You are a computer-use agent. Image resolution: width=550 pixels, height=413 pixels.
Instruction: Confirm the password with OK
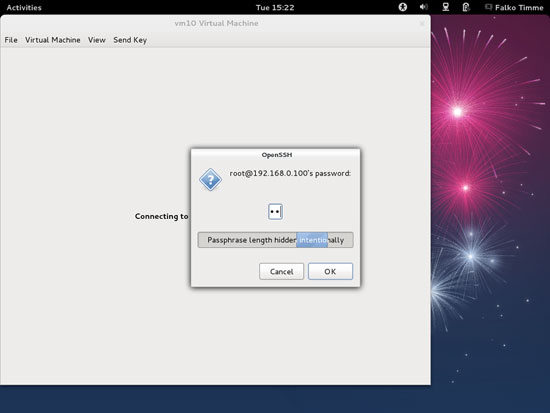click(x=330, y=271)
